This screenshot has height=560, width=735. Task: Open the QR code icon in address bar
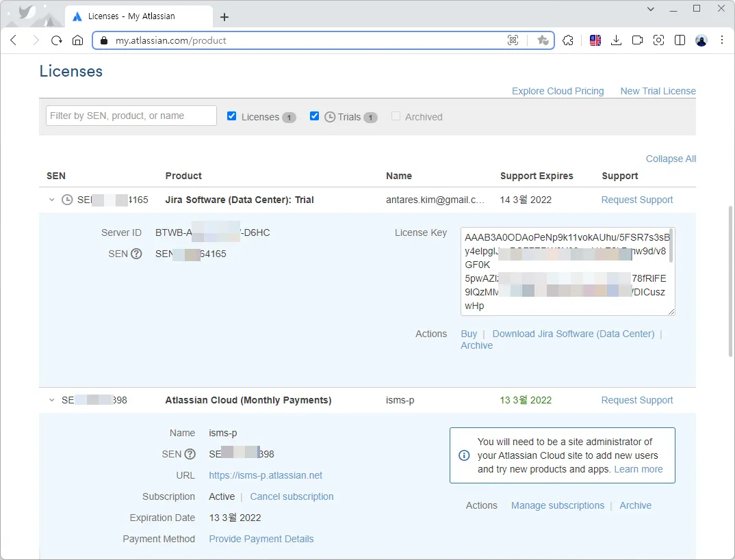pos(513,40)
